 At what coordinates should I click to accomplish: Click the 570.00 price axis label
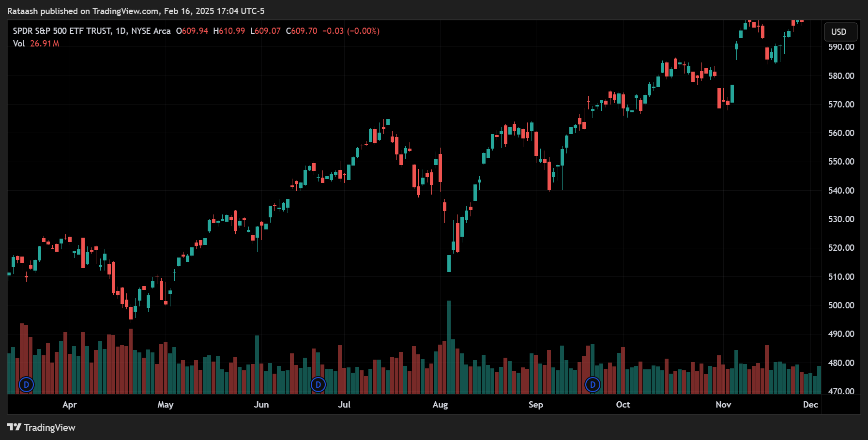(841, 105)
